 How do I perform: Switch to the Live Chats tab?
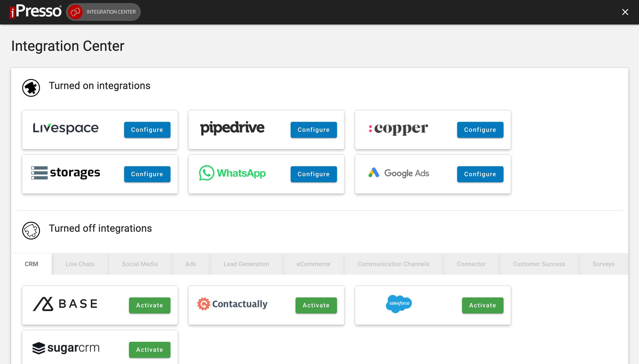click(80, 264)
